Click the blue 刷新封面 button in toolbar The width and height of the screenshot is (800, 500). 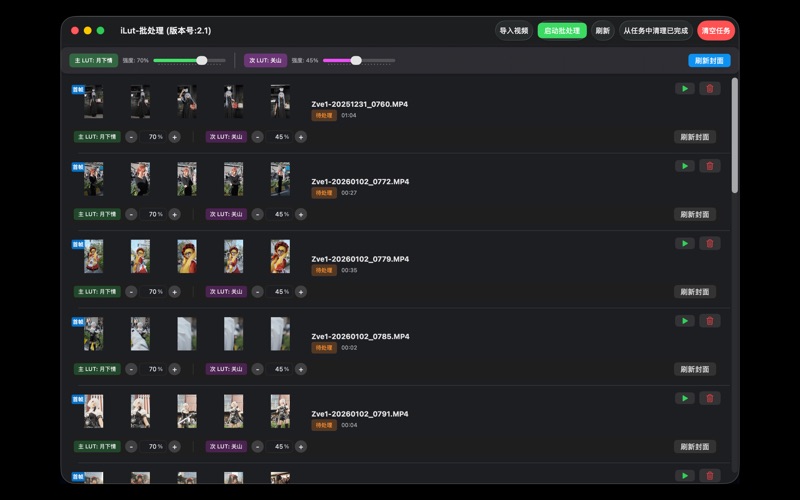[x=709, y=61]
